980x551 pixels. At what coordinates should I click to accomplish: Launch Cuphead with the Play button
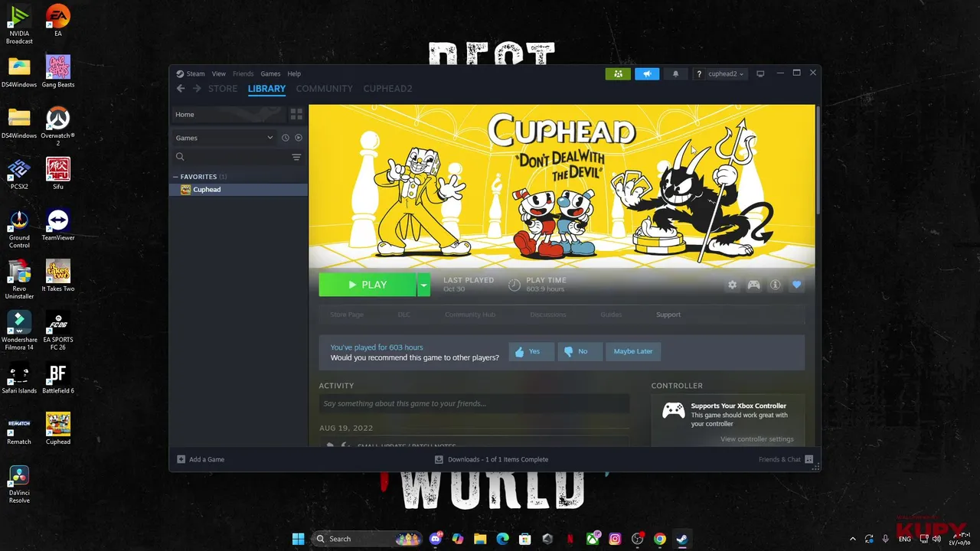click(367, 285)
